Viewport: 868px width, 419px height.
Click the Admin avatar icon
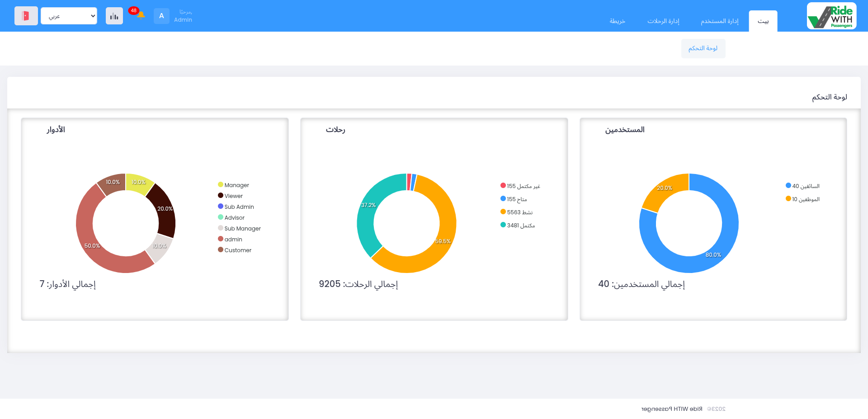click(161, 16)
